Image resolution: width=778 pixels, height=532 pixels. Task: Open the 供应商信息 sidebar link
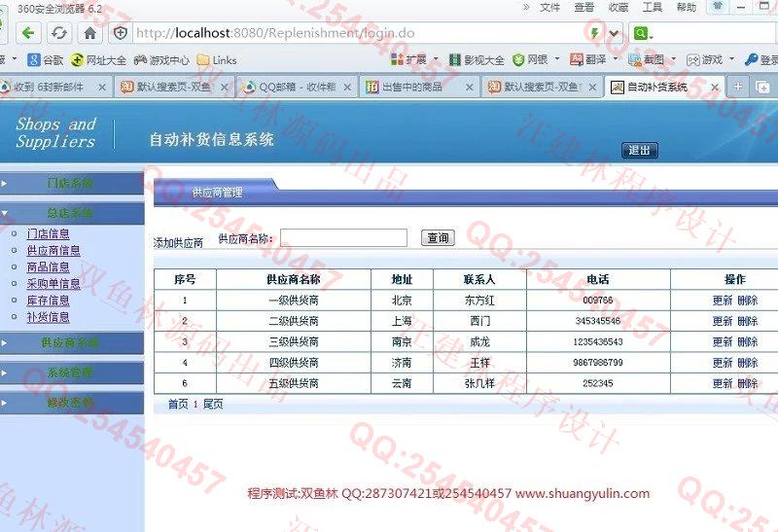click(53, 251)
